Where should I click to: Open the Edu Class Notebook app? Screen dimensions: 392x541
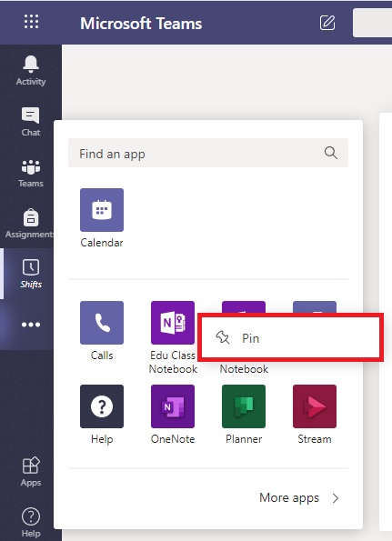click(x=173, y=337)
